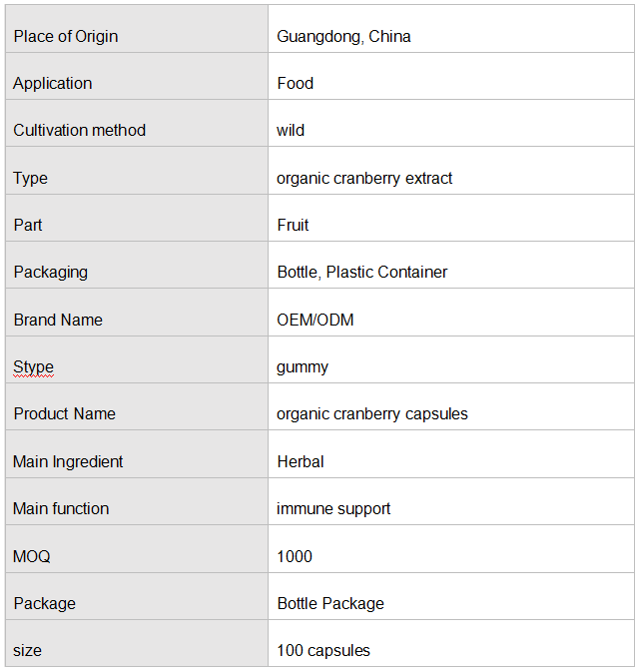Click 'Bottle, Plastic Container' packaging text
This screenshot has height=672, width=638.
[362, 273]
